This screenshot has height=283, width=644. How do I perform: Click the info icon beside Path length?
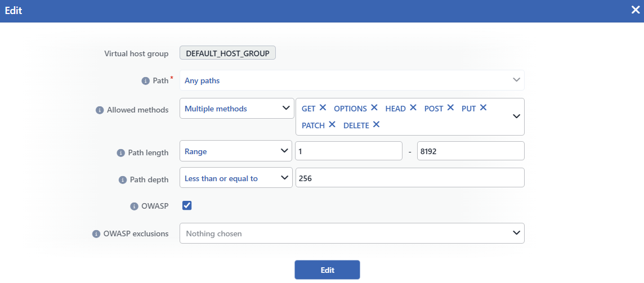(120, 153)
